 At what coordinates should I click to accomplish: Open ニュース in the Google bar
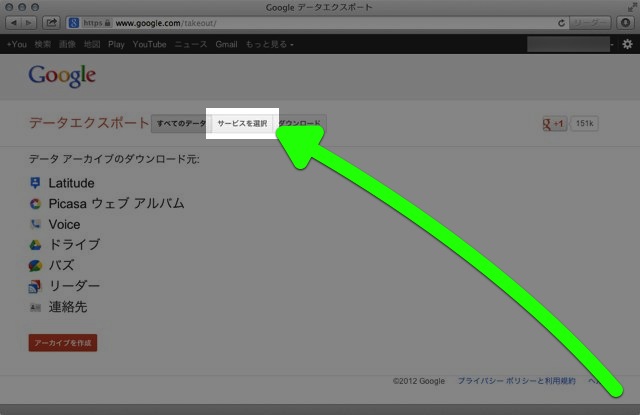click(x=191, y=44)
